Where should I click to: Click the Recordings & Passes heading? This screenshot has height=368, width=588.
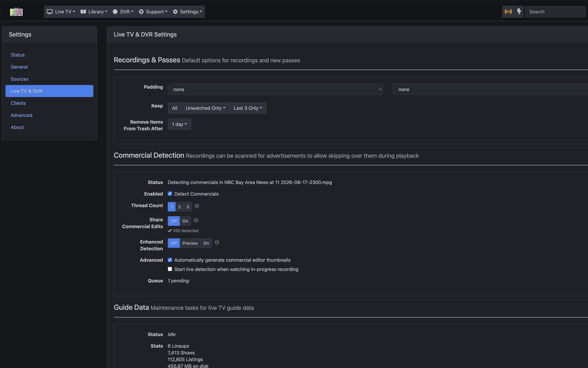click(x=147, y=60)
